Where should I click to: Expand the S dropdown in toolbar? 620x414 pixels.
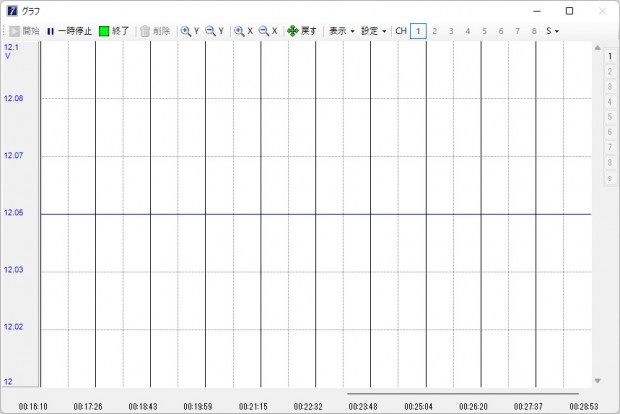(x=553, y=31)
